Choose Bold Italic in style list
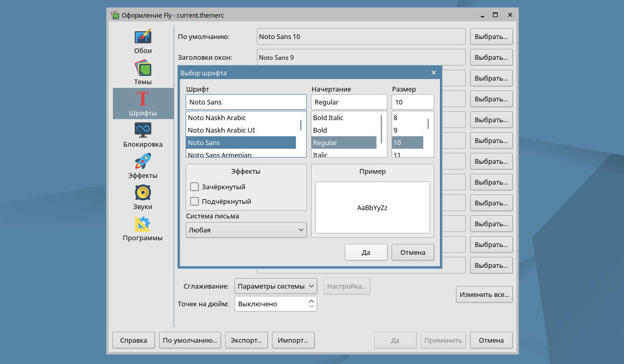624x364 pixels. point(328,118)
